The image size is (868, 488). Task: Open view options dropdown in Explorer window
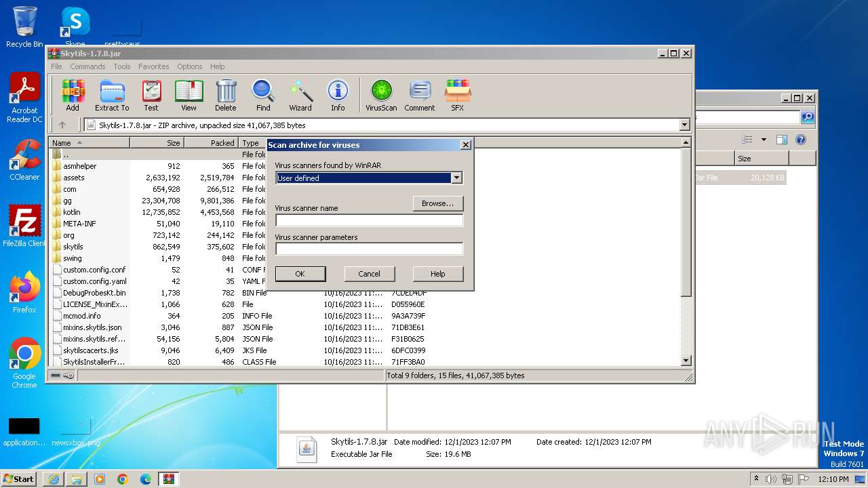click(x=764, y=140)
